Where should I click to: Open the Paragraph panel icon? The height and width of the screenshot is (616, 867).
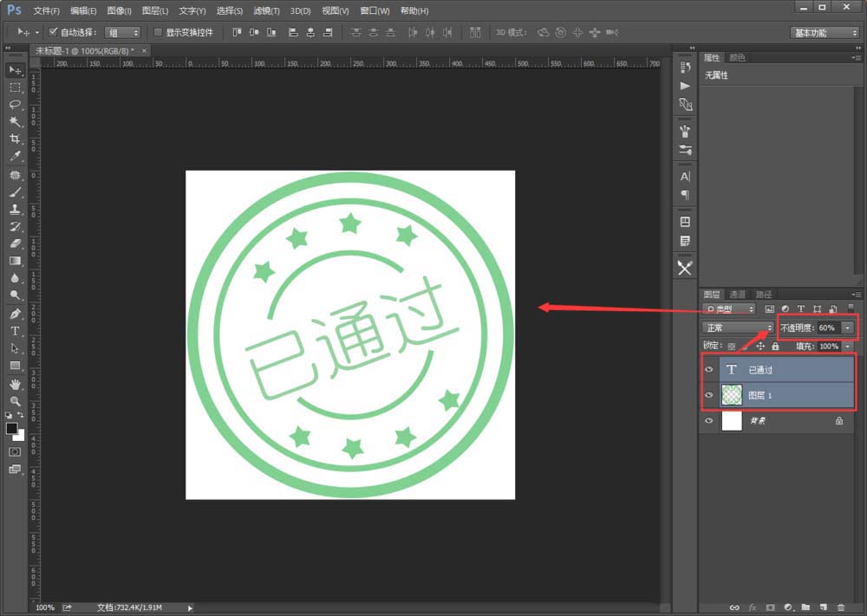(685, 195)
